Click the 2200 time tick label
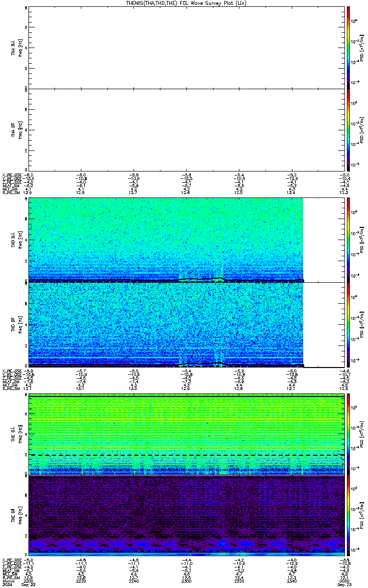Screen dimensions: 368x588 click(28, 581)
